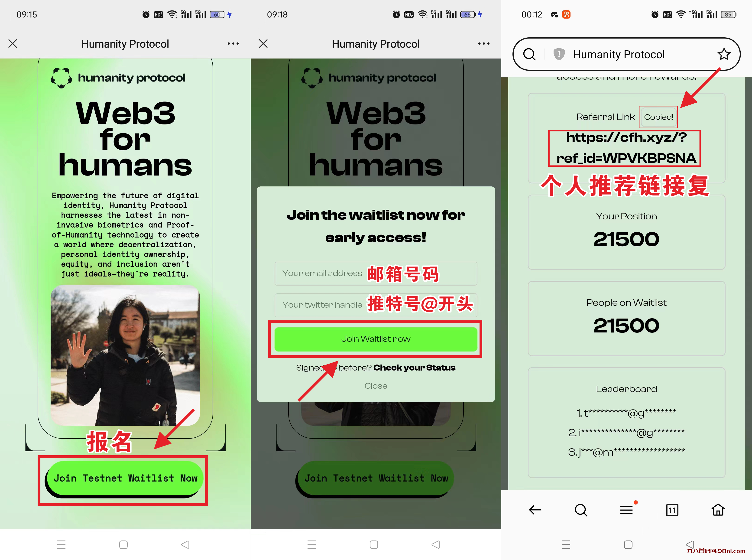Click the Copied referral link label
The height and width of the screenshot is (560, 752).
pos(658,117)
